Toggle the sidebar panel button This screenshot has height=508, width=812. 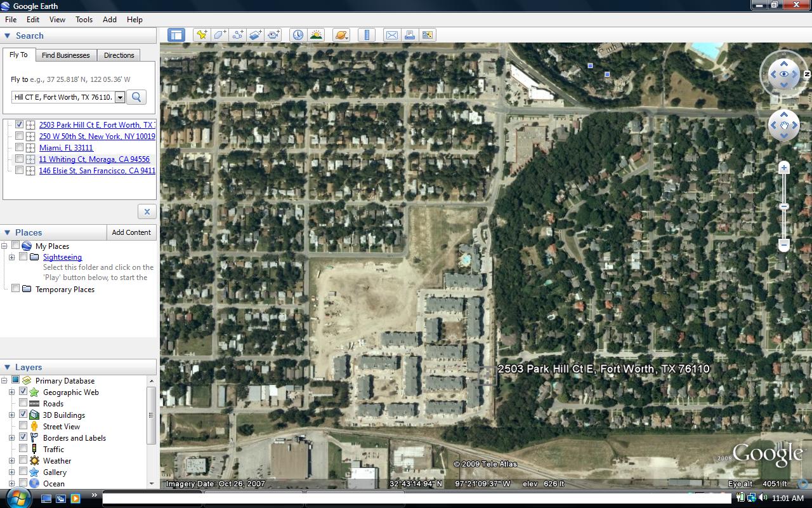pyautogui.click(x=176, y=35)
